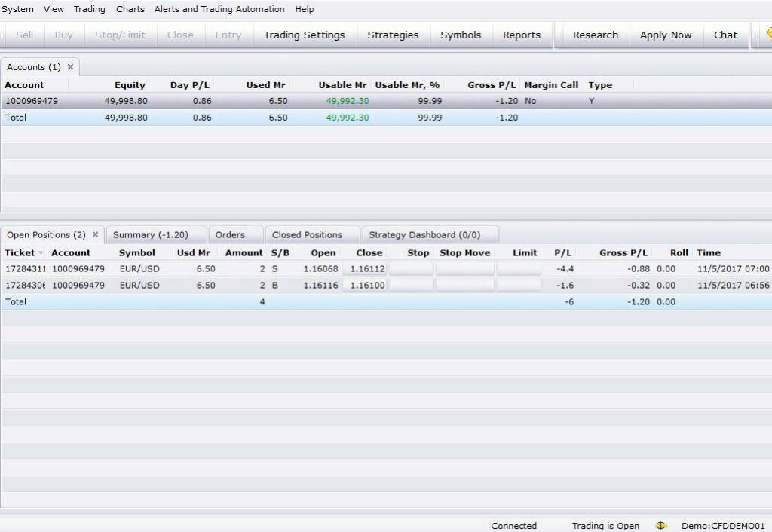Click the Apply Now button

click(x=665, y=35)
